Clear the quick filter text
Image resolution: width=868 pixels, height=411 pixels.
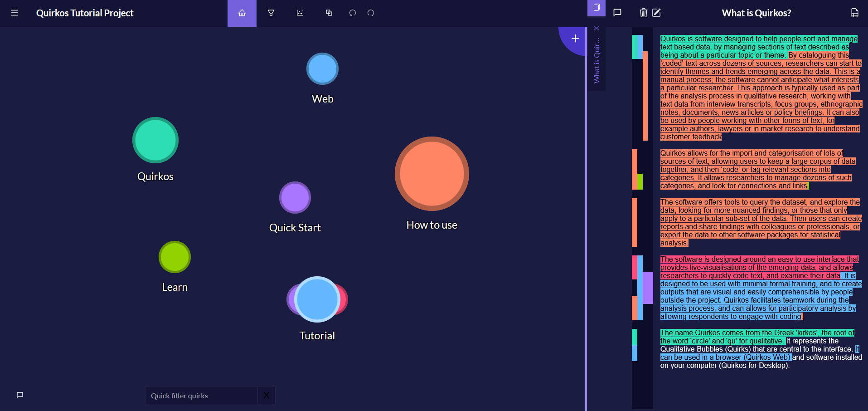click(267, 395)
